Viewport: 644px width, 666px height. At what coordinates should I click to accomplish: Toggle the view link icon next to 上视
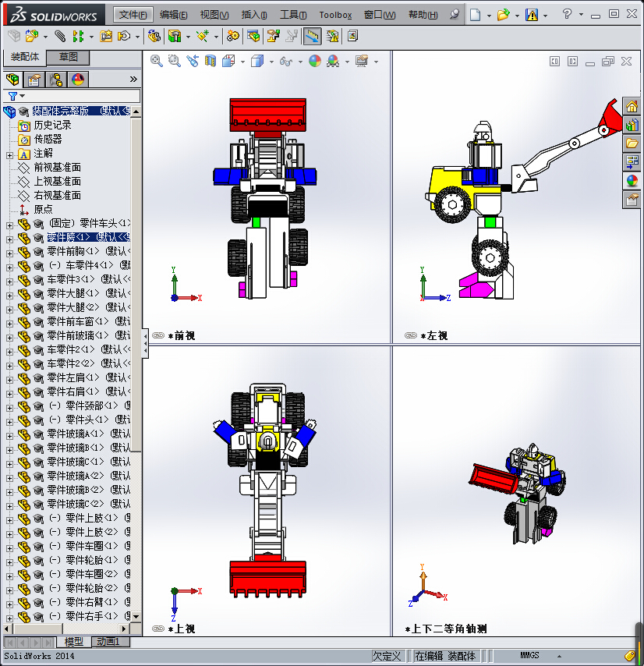point(158,629)
